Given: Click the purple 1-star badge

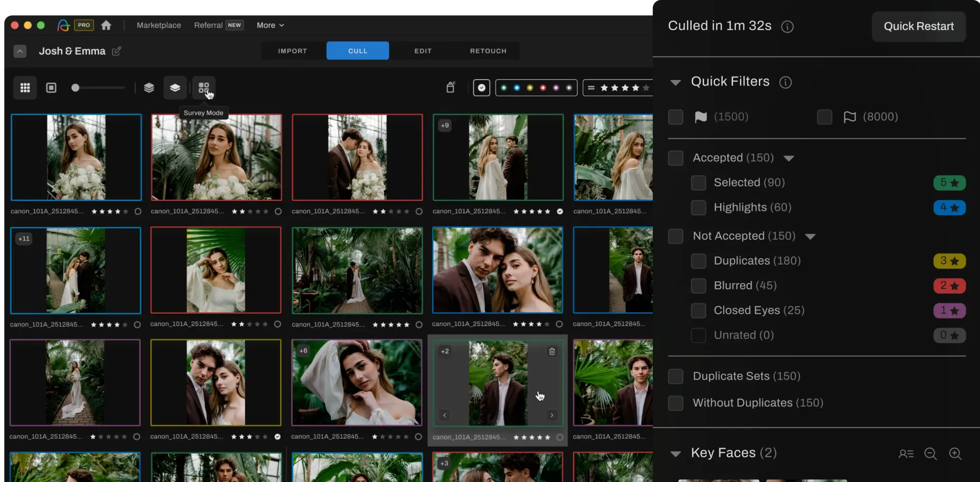Looking at the screenshot, I should coord(949,311).
